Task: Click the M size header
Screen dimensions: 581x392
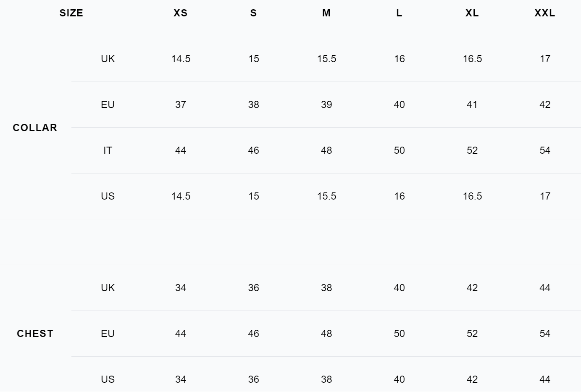Action: click(x=326, y=13)
